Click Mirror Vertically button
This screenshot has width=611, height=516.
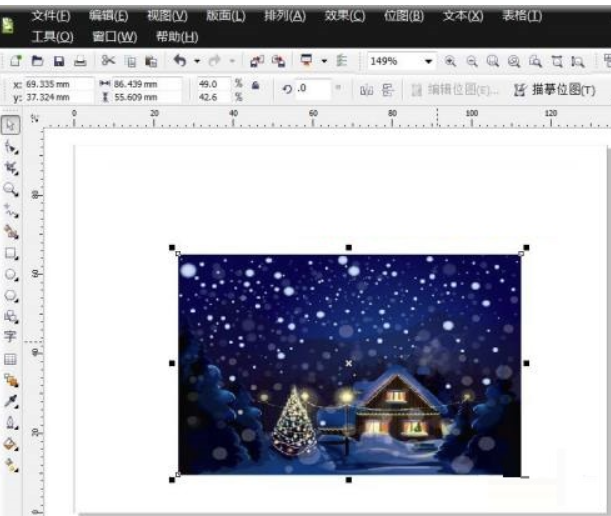pos(388,90)
